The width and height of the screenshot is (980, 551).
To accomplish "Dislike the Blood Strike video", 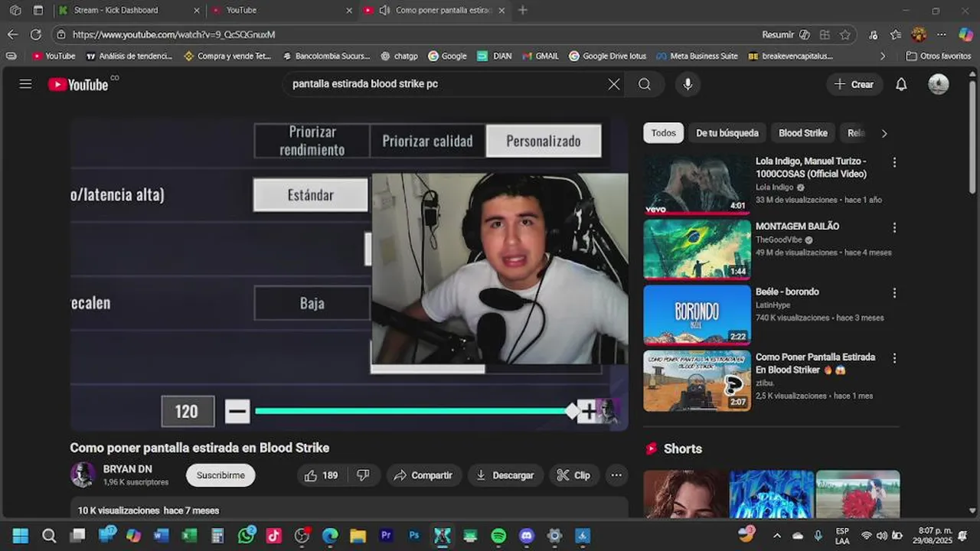I will pyautogui.click(x=363, y=475).
